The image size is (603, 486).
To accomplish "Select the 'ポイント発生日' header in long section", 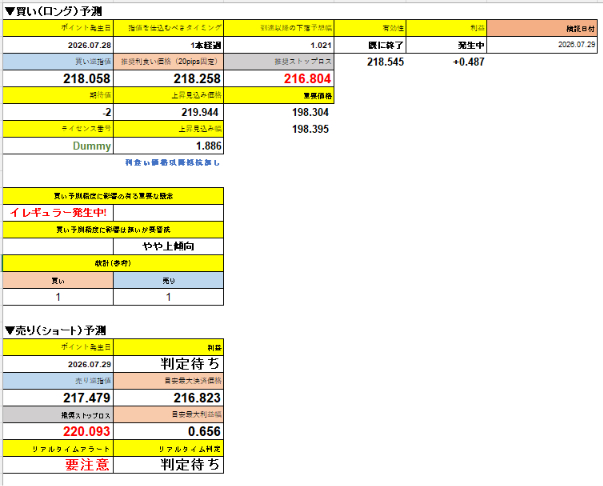I will (58, 28).
